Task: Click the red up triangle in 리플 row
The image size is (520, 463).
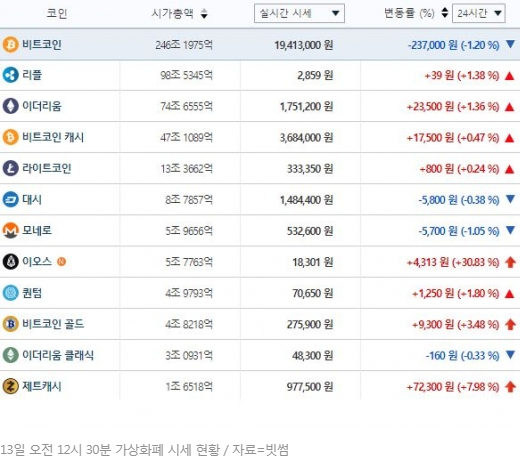Action: pos(510,76)
